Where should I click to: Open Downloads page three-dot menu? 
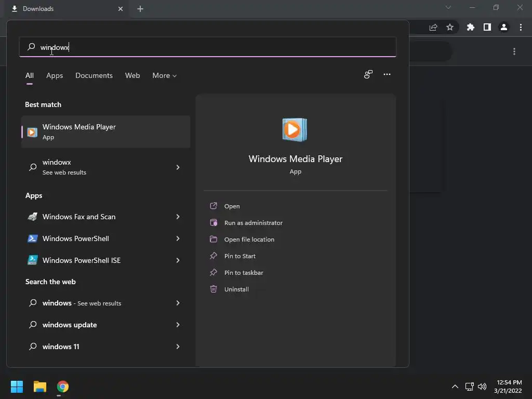click(514, 51)
